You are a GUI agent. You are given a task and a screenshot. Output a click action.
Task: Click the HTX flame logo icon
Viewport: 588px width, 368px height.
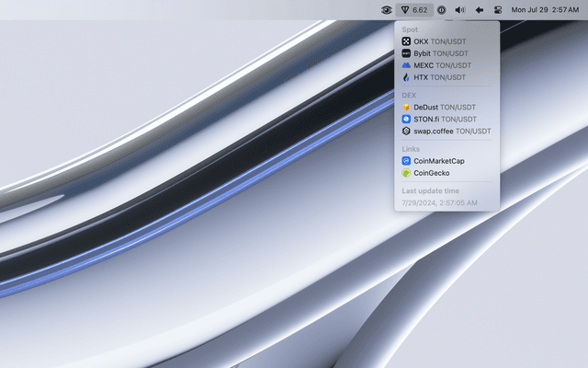(406, 77)
